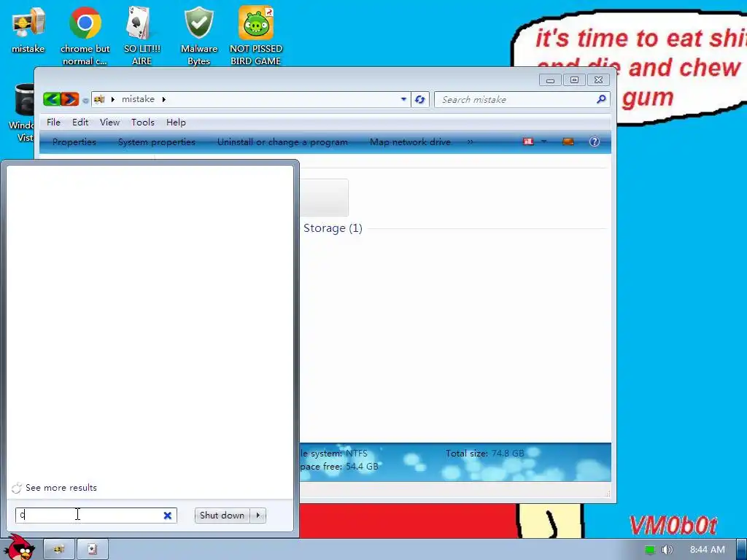747x560 pixels.
Task: Go forward with the orange arrow button
Action: click(70, 99)
